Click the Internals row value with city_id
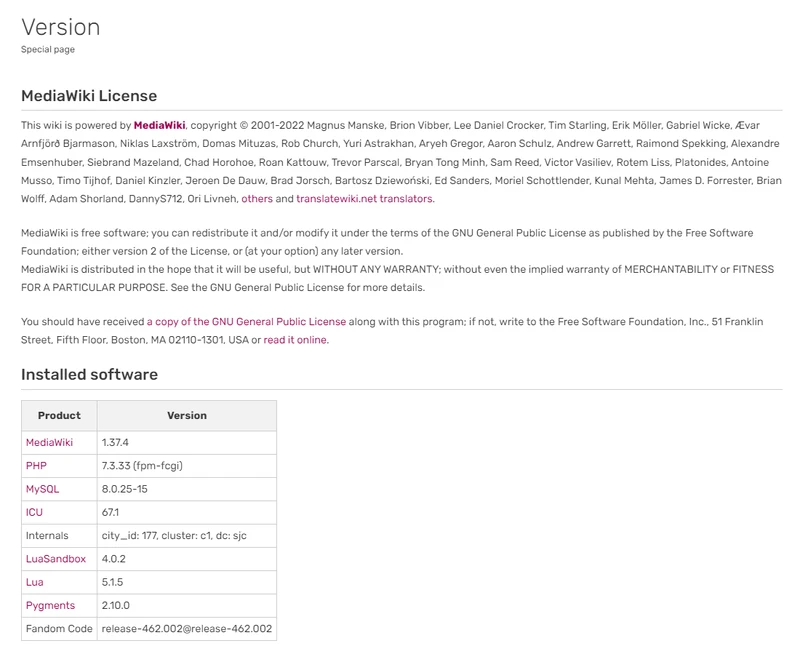This screenshot has height=646, width=800. 173,536
